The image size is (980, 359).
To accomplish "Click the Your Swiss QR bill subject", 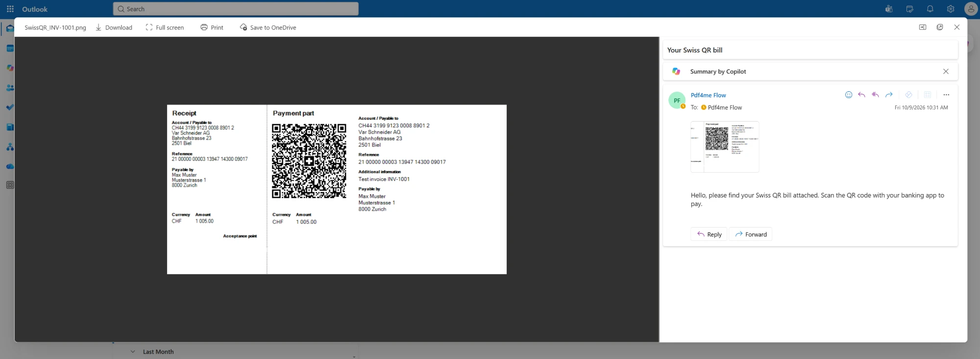I will tap(695, 50).
